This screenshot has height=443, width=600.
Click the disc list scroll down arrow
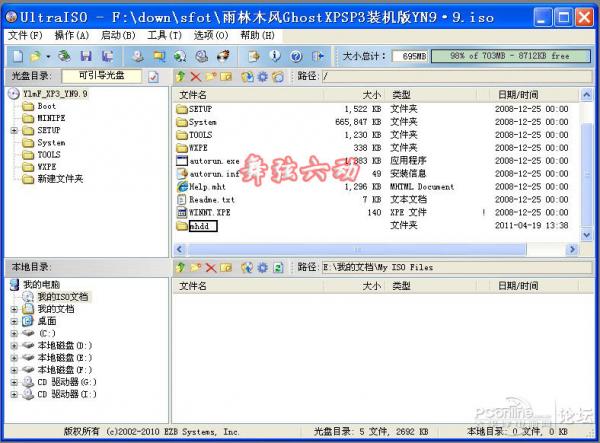[586, 235]
